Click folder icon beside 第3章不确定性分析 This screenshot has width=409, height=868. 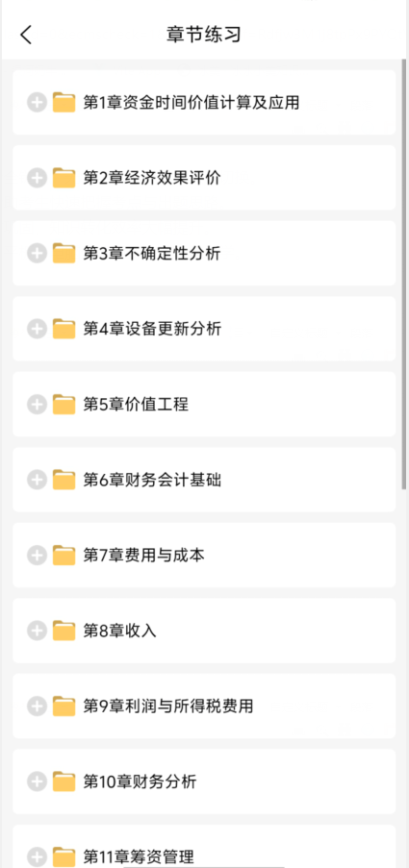click(64, 253)
